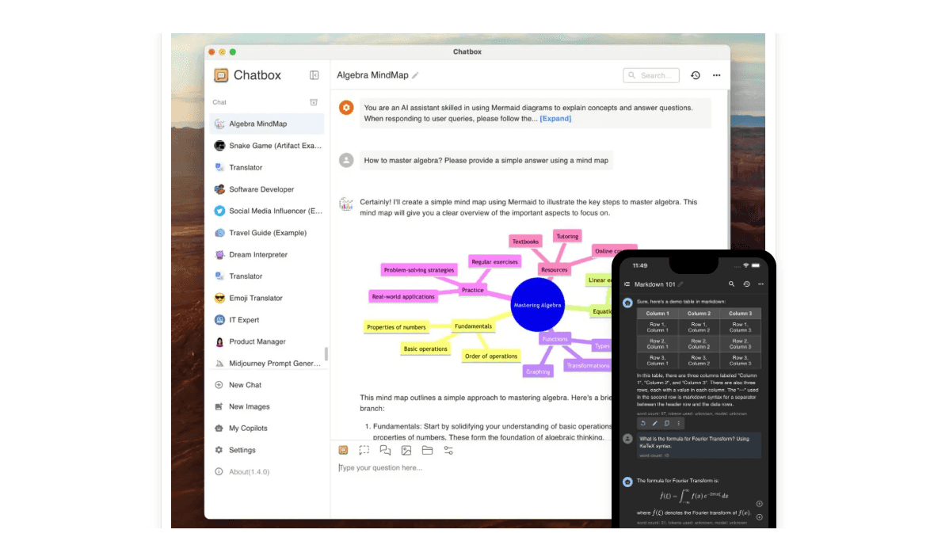Open the IT Expert chat

(267, 320)
